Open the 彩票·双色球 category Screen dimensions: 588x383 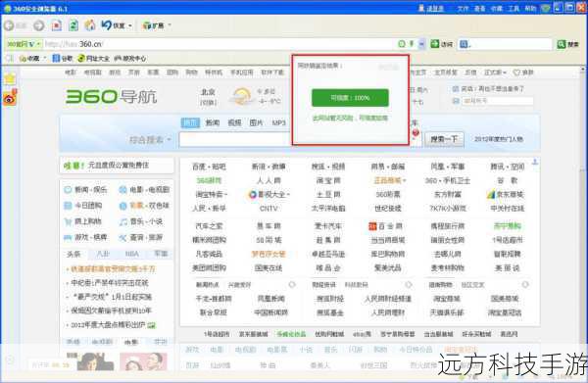click(144, 206)
